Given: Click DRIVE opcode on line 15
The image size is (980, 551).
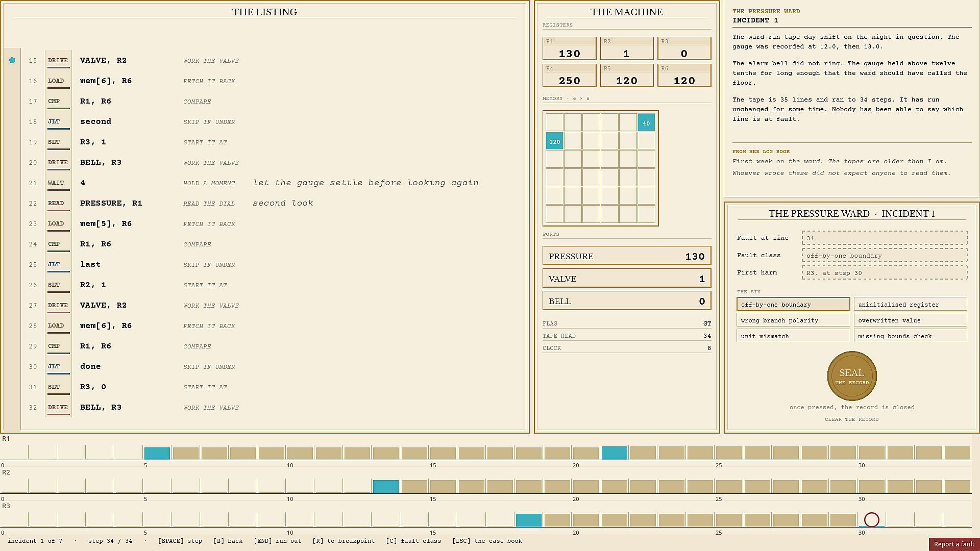Looking at the screenshot, I should click(x=58, y=60).
